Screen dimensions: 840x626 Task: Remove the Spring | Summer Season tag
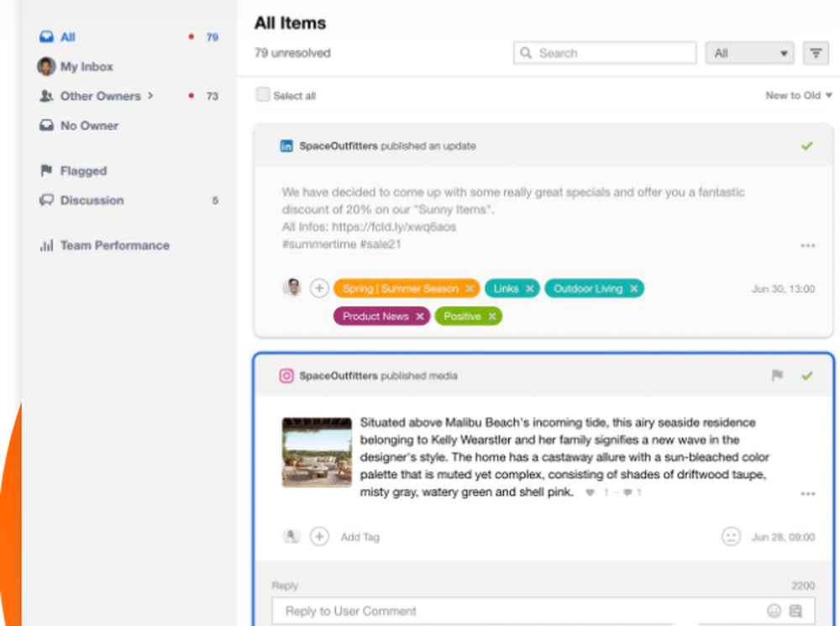tap(470, 288)
